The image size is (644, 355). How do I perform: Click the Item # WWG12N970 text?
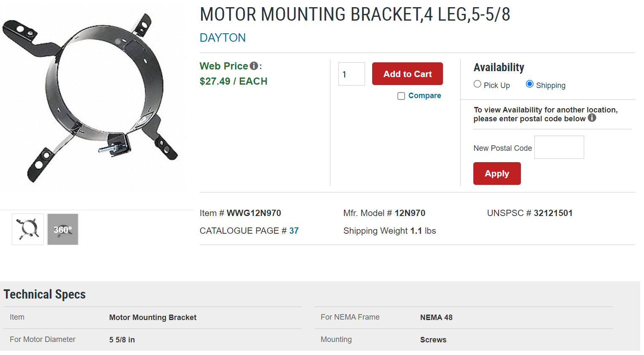pyautogui.click(x=240, y=213)
